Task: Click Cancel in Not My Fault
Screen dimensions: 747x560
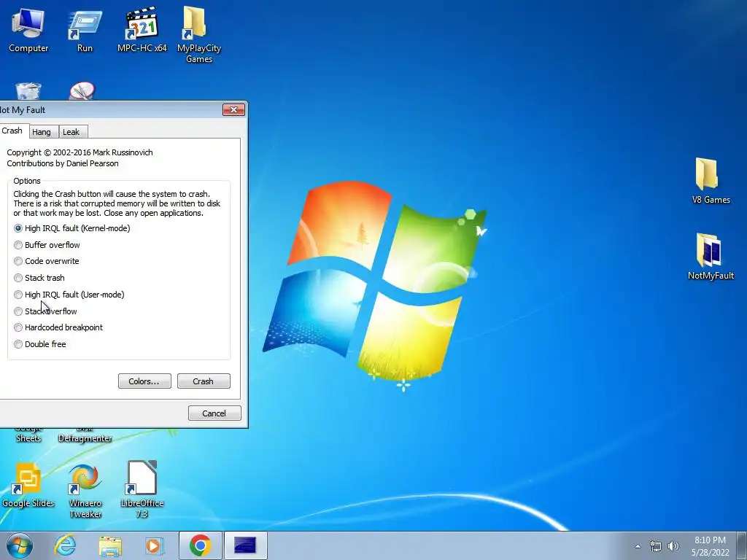Action: click(214, 413)
